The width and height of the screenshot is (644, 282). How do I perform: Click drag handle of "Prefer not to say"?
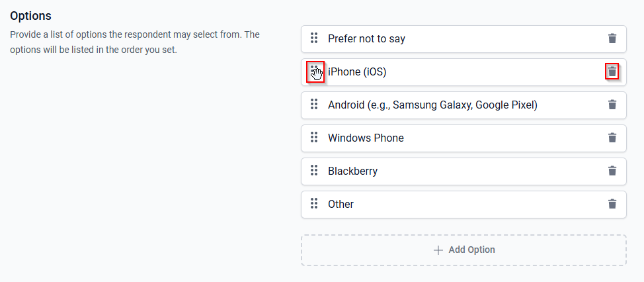point(314,38)
